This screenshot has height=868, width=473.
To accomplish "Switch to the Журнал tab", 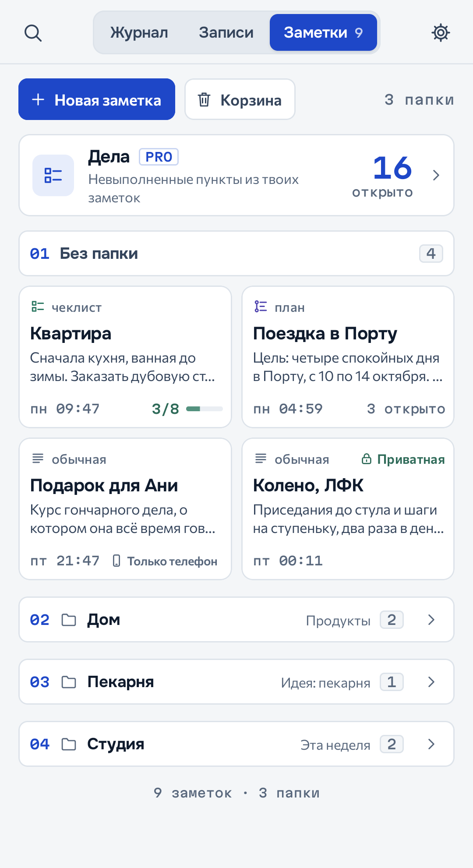I will (x=139, y=32).
